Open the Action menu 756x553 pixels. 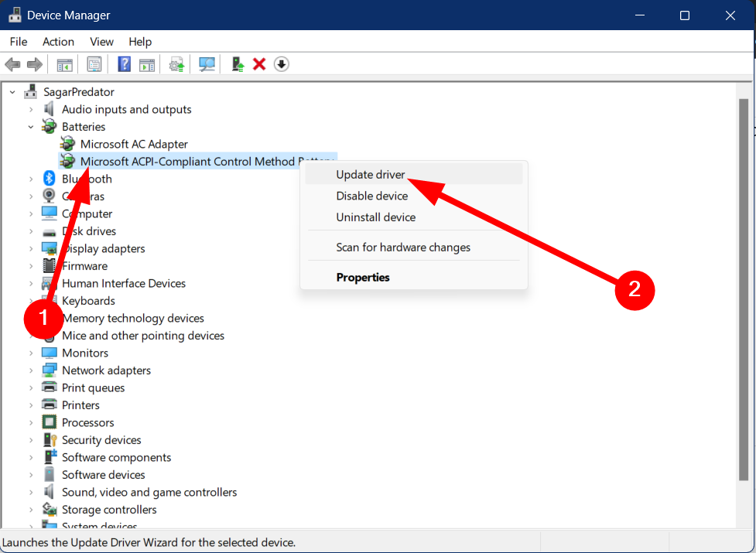[x=58, y=42]
